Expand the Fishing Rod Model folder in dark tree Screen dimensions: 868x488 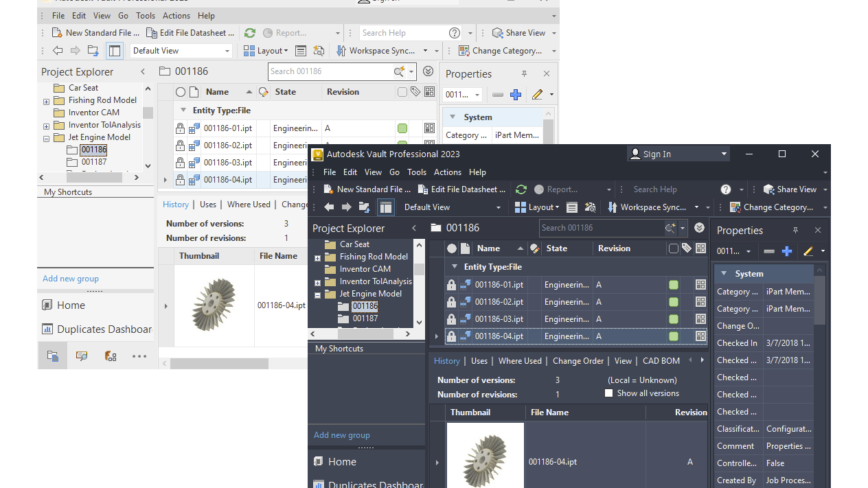317,258
